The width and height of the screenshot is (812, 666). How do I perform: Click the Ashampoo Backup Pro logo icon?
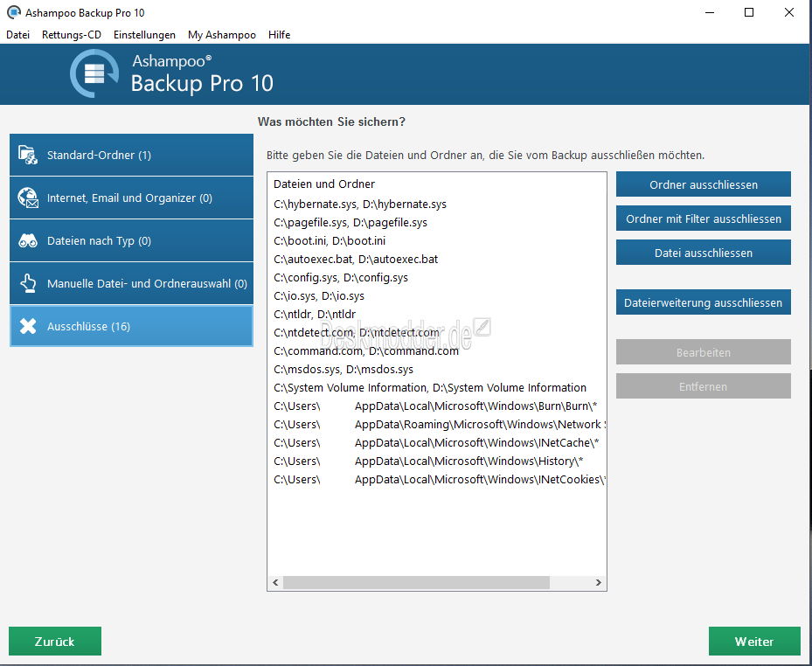(x=94, y=73)
